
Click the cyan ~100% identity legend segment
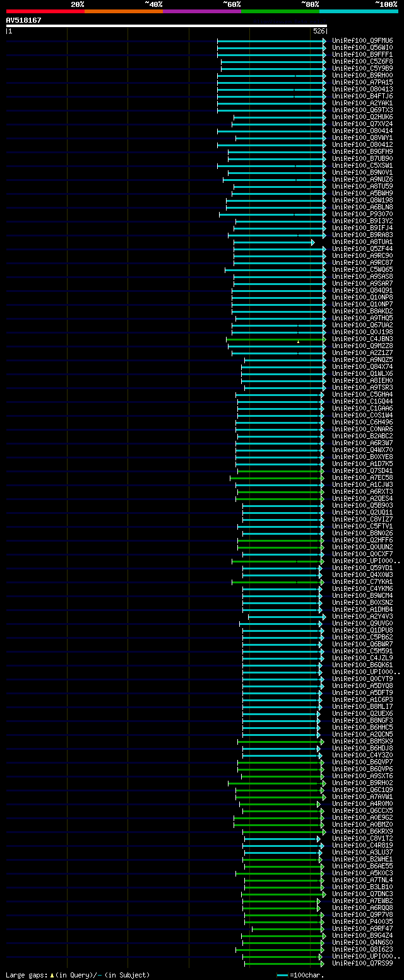point(359,11)
